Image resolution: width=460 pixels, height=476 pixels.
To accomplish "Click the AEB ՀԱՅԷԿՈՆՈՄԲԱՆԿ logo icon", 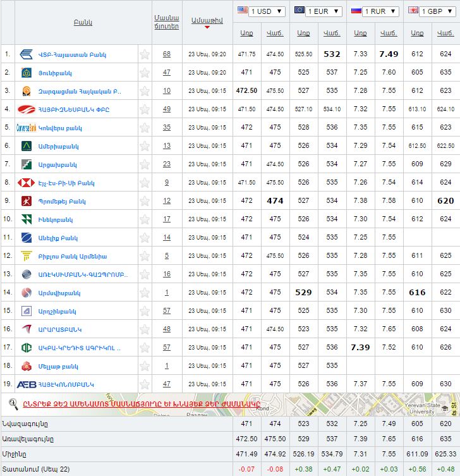I will [x=26, y=384].
